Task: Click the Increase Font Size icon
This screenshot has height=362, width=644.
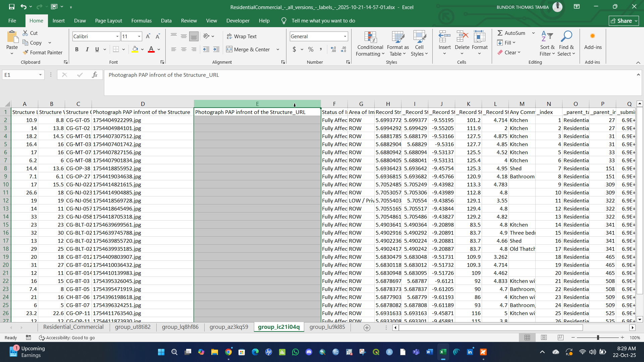Action: (x=148, y=37)
